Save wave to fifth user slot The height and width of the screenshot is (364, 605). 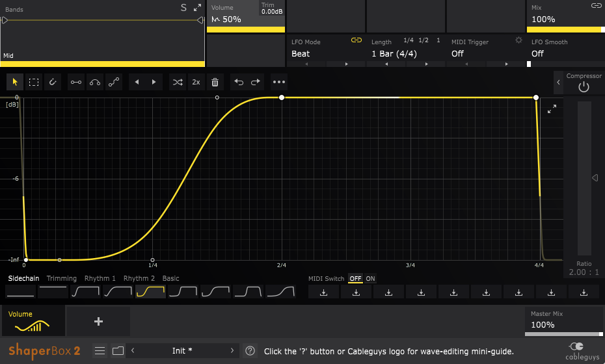454,292
